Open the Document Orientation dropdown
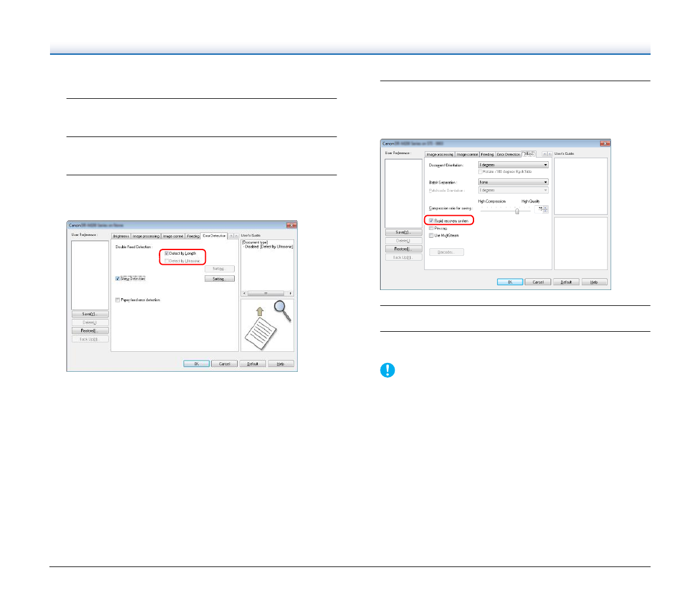The height and width of the screenshot is (600, 700). 513,165
